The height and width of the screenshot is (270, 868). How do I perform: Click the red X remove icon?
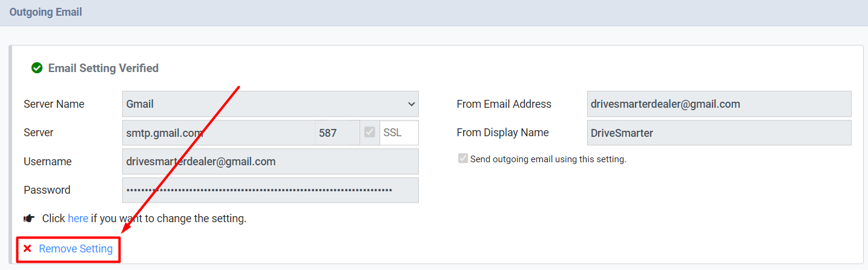[x=27, y=249]
